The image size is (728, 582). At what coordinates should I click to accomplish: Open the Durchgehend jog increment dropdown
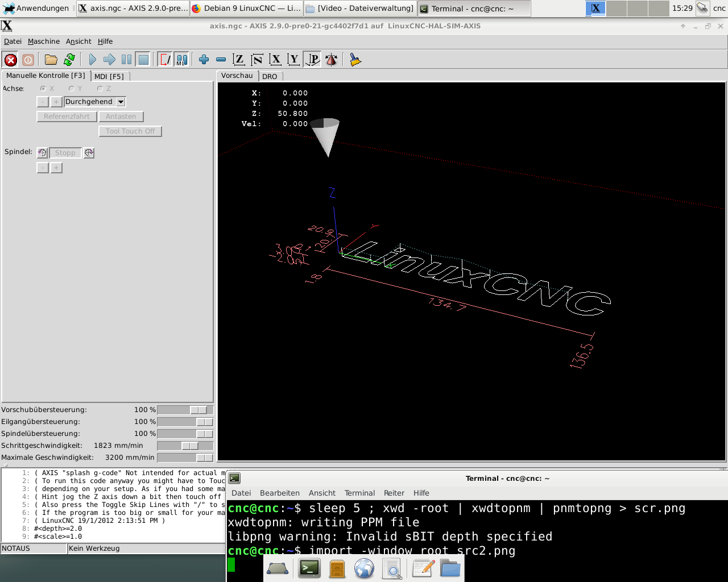pos(121,102)
